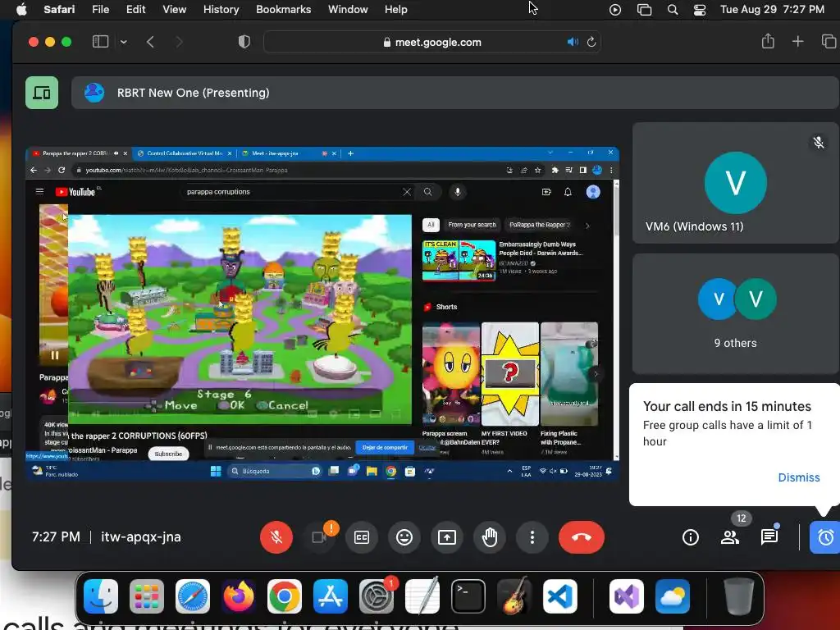840x630 pixels.
Task: Show Safari tab overview
Action: [829, 41]
